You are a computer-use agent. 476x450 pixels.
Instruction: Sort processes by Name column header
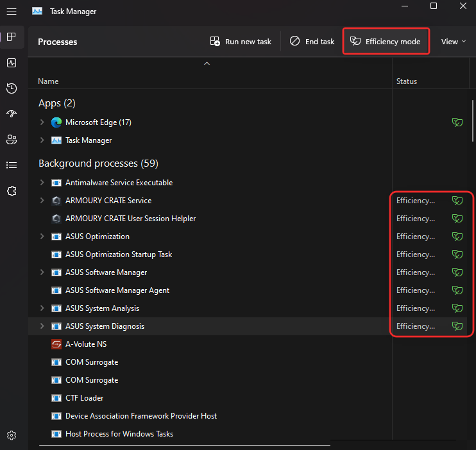coord(48,81)
